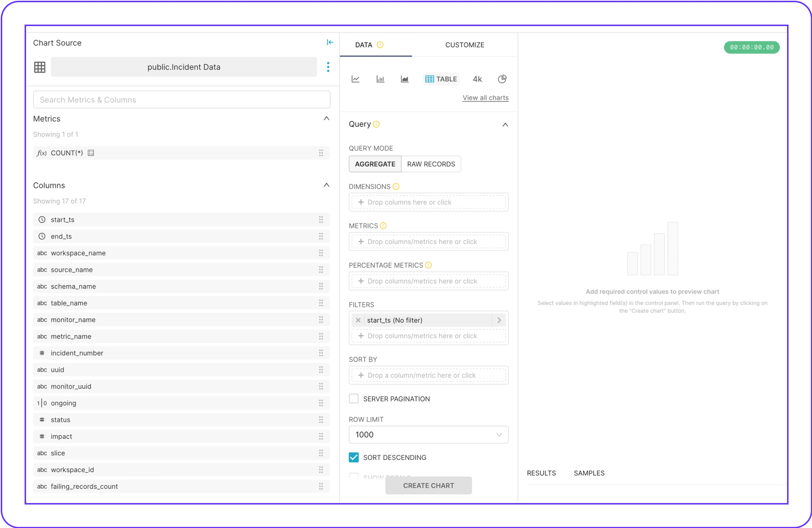Screen dimensions: 812x528
Task: Switch query mode to Raw Records
Action: point(431,164)
